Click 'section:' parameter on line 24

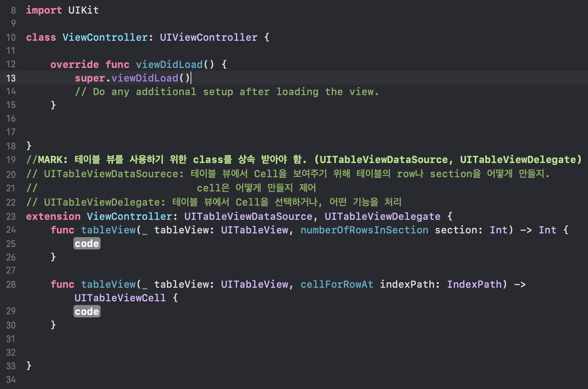point(459,230)
